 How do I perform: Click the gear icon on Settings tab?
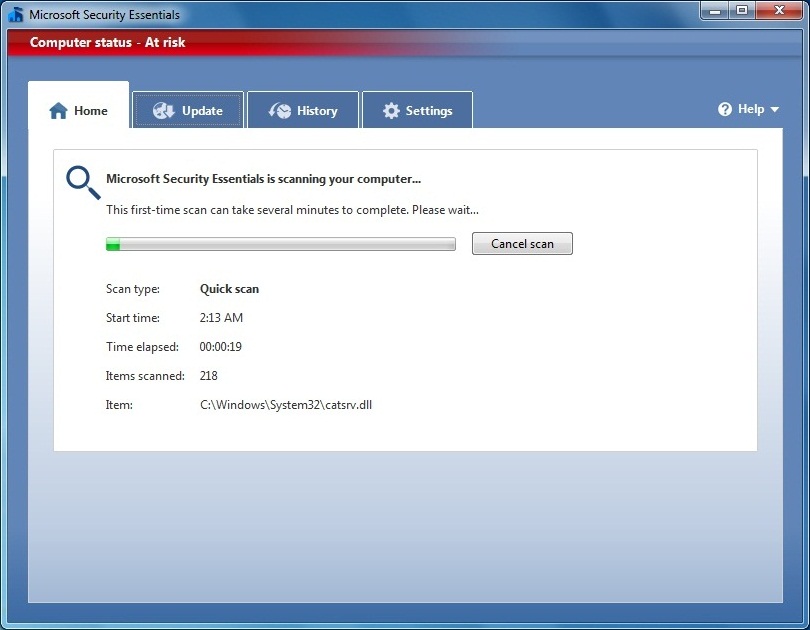coord(391,111)
